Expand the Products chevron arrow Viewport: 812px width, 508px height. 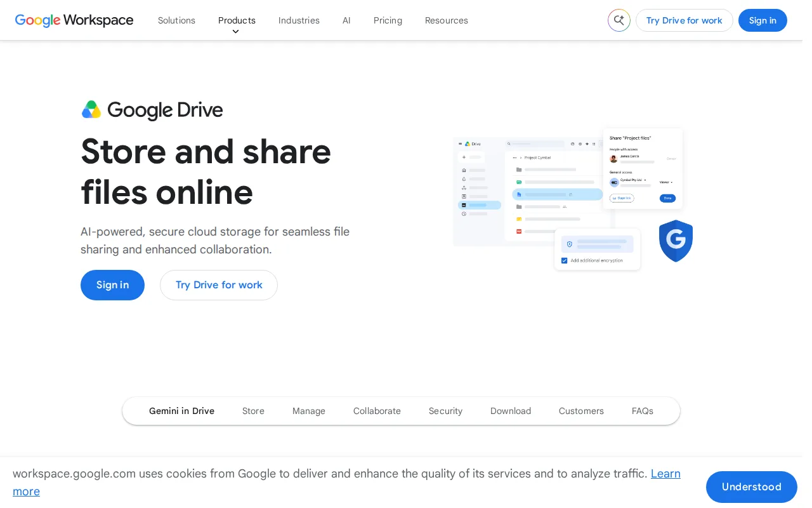[x=235, y=32]
